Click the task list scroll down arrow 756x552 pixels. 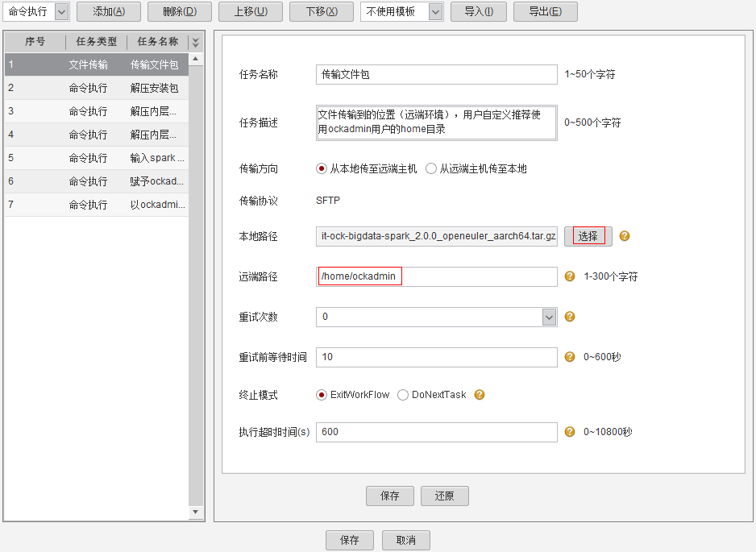[195, 512]
